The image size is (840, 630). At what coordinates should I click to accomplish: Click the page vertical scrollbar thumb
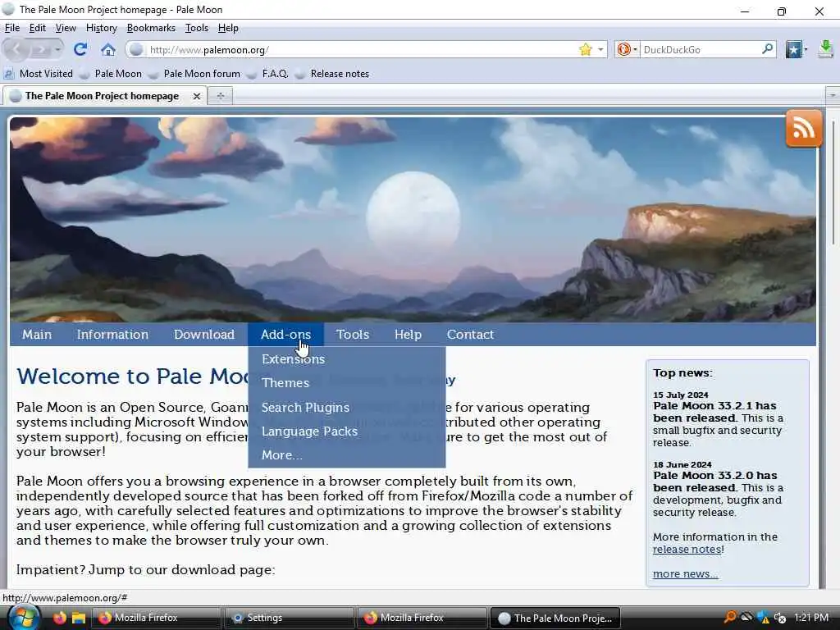click(833, 182)
